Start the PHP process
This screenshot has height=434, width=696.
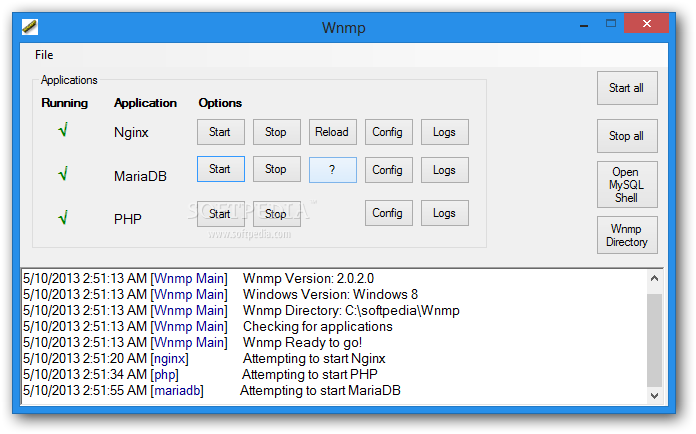[x=221, y=213]
